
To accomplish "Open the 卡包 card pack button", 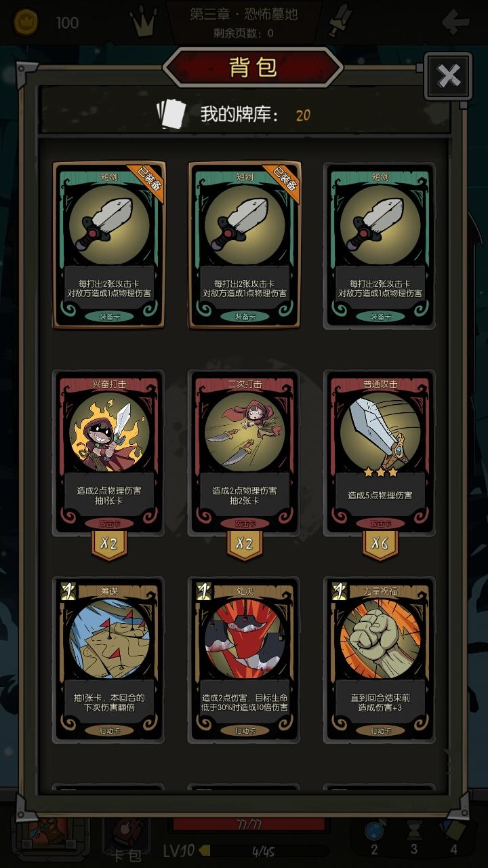I will tap(126, 837).
